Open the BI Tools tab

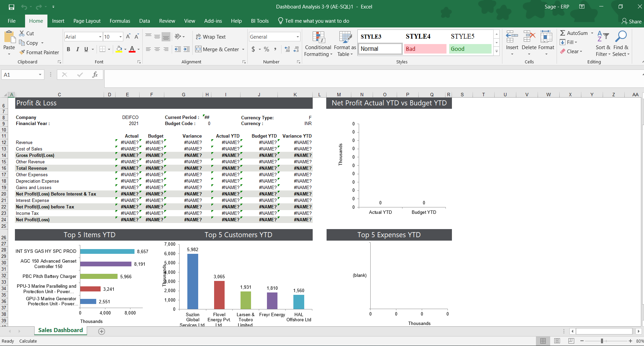point(259,21)
